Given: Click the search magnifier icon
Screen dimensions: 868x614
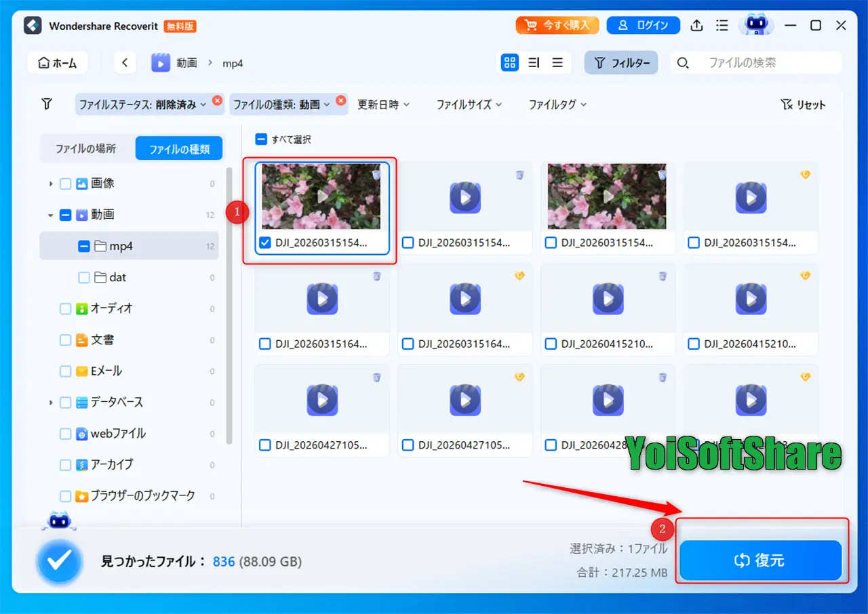Looking at the screenshot, I should point(684,63).
